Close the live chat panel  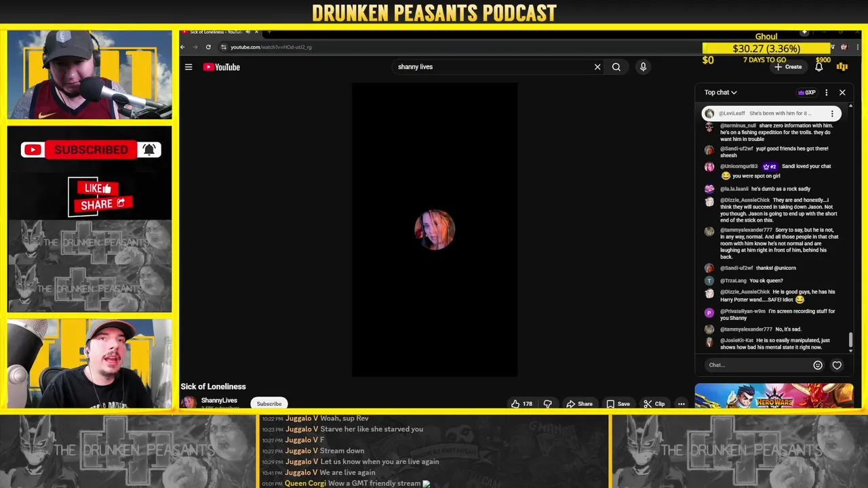[x=842, y=92]
